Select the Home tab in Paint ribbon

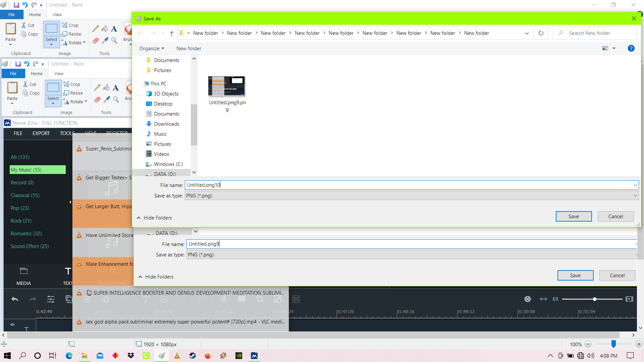35,15
